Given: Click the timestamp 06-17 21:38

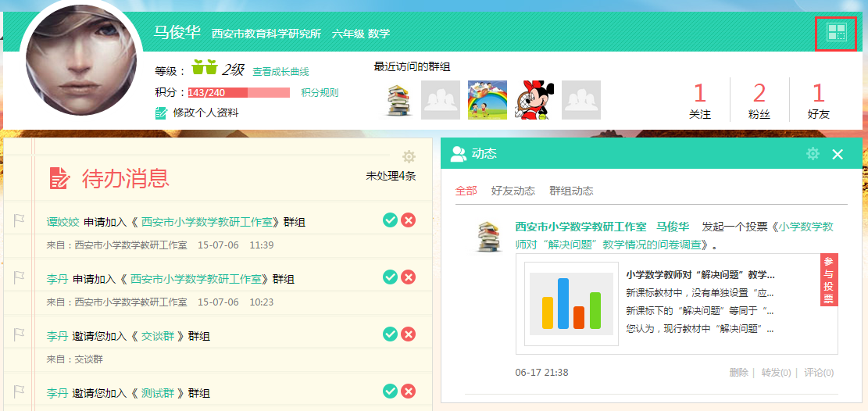Looking at the screenshot, I should pos(541,372).
